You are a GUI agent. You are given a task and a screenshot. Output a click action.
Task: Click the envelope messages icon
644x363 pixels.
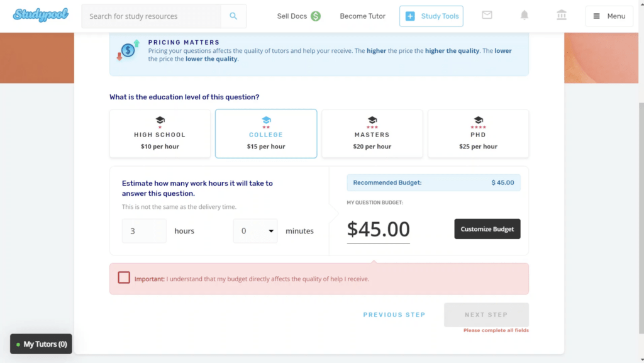pos(487,15)
